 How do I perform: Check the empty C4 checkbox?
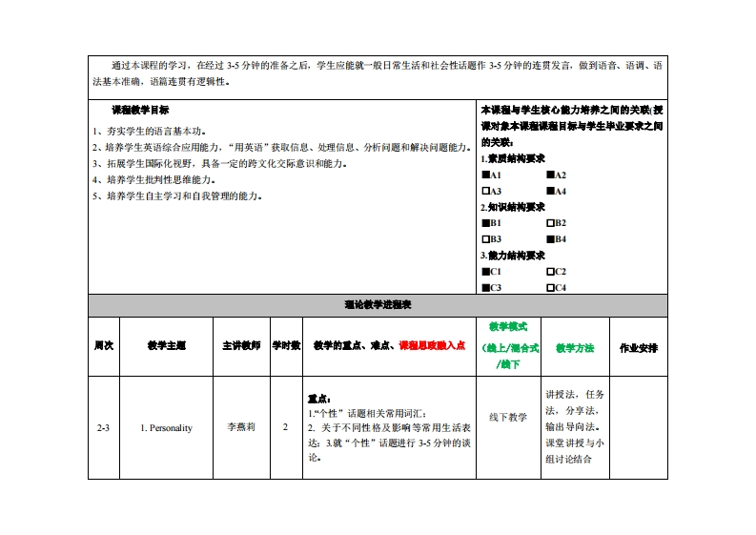coord(550,287)
